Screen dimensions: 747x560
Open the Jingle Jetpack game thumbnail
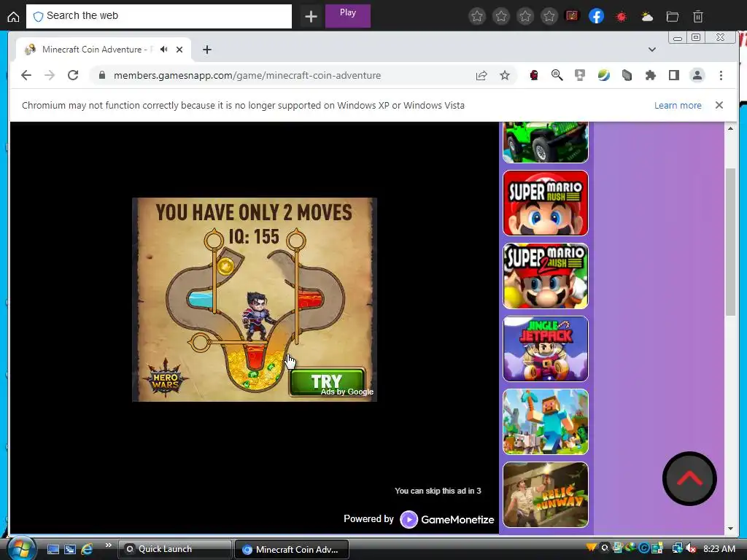pos(546,349)
